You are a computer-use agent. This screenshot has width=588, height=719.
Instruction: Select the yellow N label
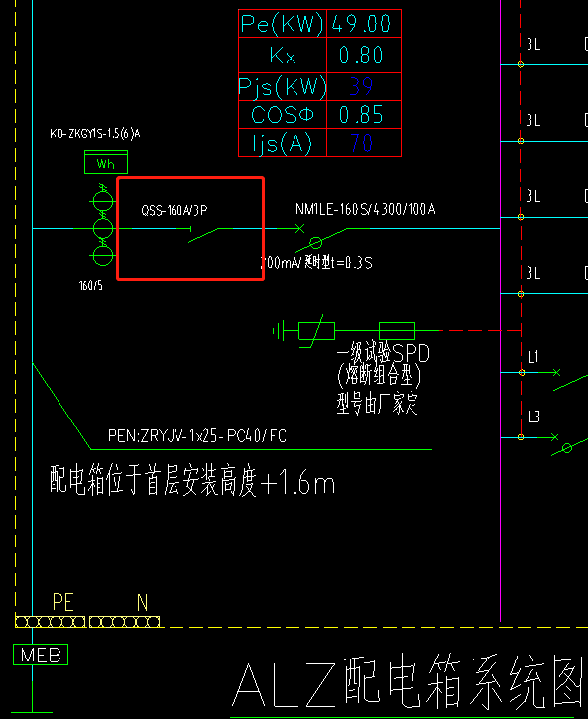point(143,603)
